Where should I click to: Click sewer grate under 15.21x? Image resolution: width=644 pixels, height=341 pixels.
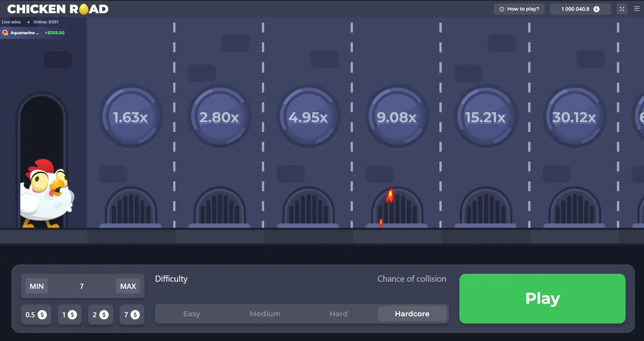(x=486, y=207)
